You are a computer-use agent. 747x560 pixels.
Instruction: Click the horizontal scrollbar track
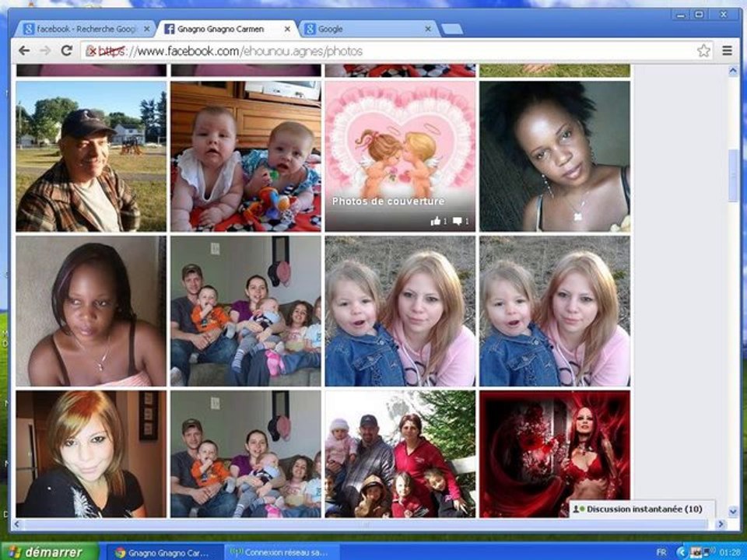pos(366,524)
